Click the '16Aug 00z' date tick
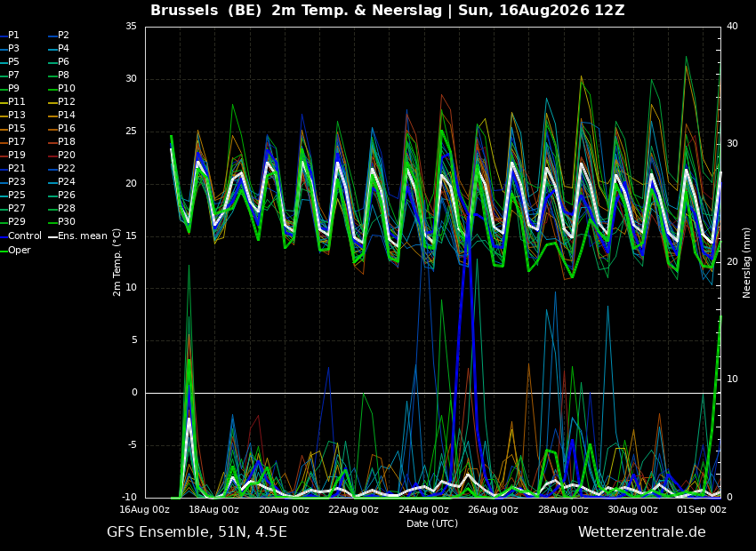 145,509
